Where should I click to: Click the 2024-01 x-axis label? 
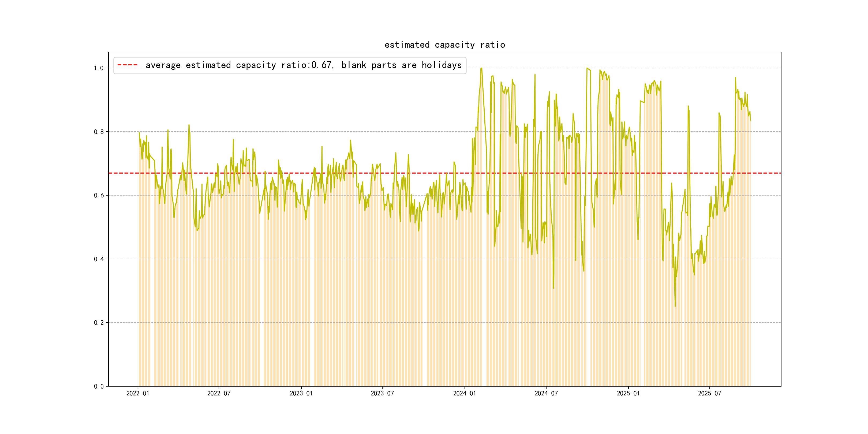coord(464,393)
